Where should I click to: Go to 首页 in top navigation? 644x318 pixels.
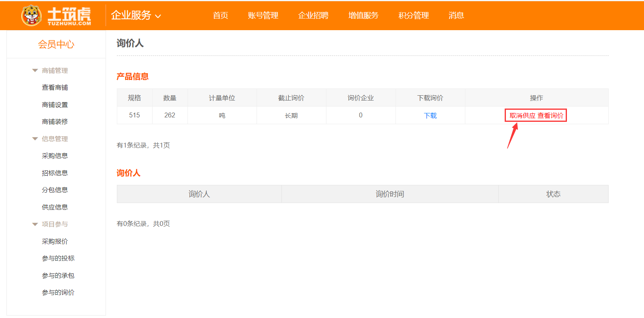(220, 16)
